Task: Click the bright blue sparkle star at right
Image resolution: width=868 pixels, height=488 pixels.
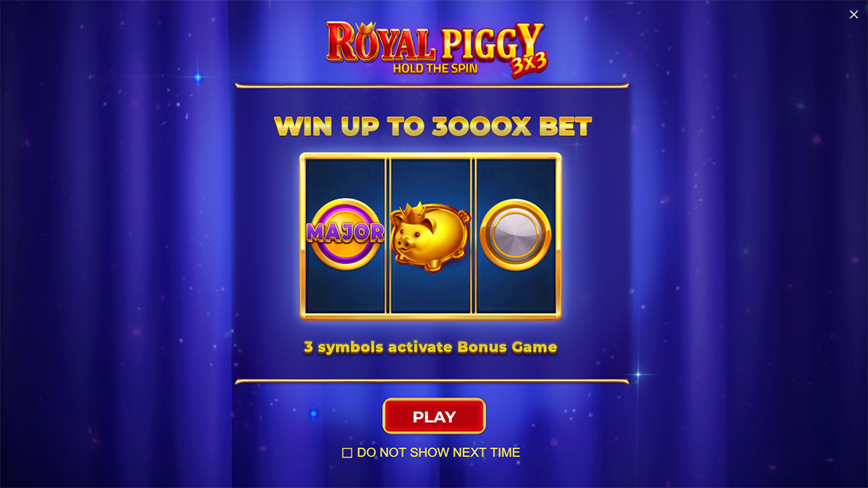Action: [x=639, y=374]
